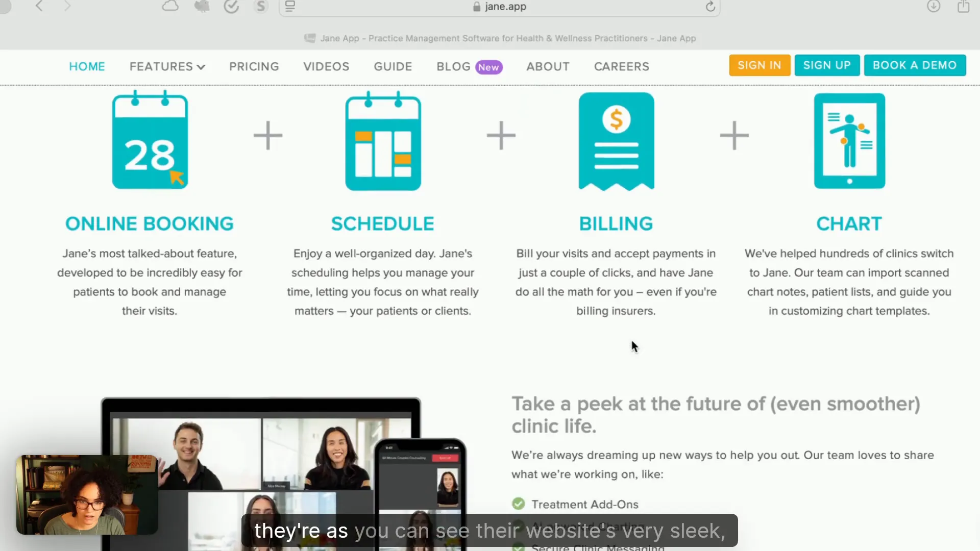Open the Safari downloads icon

[934, 6]
